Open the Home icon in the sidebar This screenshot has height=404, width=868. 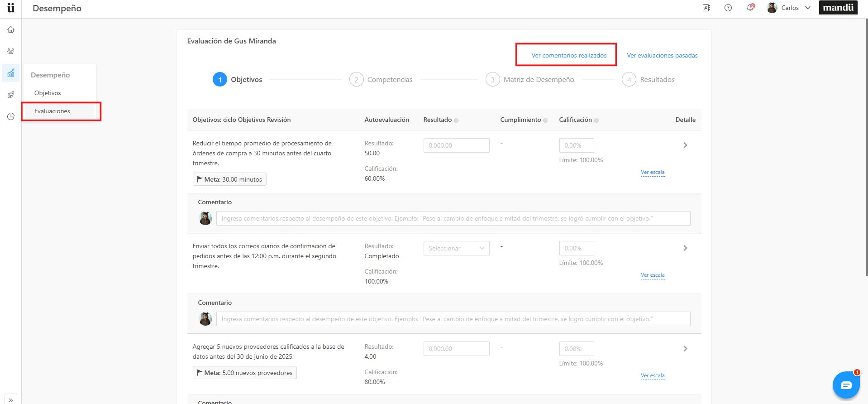point(11,29)
